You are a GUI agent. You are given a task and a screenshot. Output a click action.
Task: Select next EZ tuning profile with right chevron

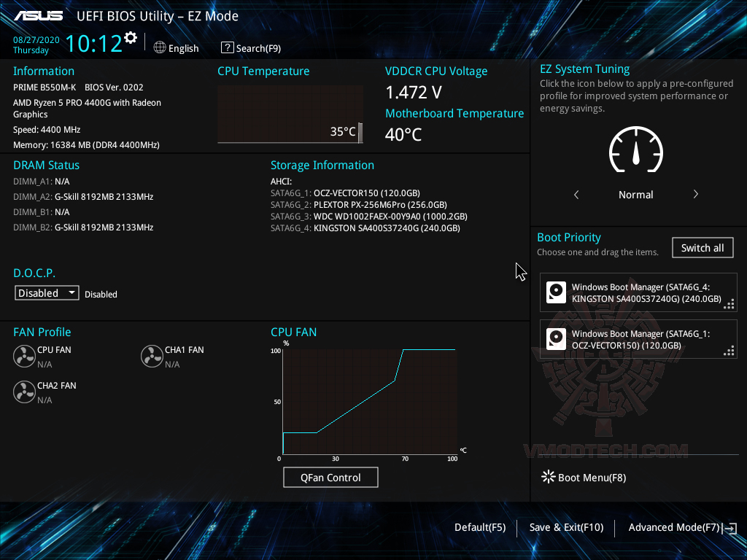pyautogui.click(x=695, y=194)
